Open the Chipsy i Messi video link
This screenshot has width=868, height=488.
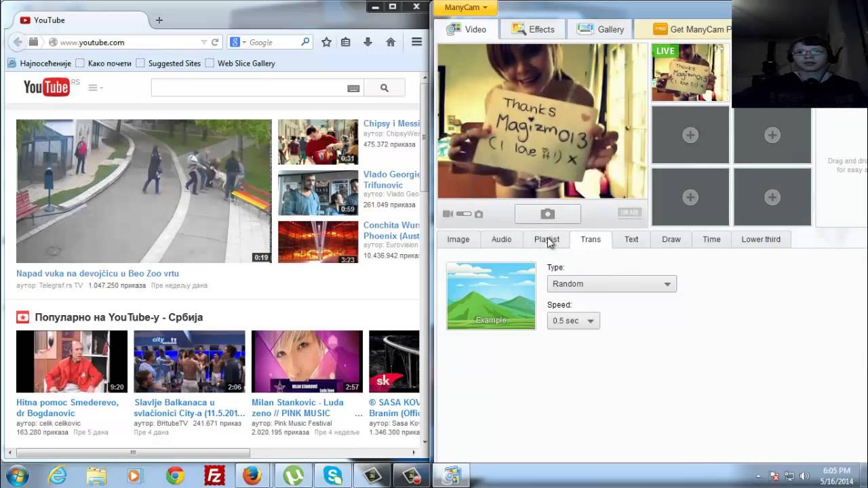(x=391, y=123)
